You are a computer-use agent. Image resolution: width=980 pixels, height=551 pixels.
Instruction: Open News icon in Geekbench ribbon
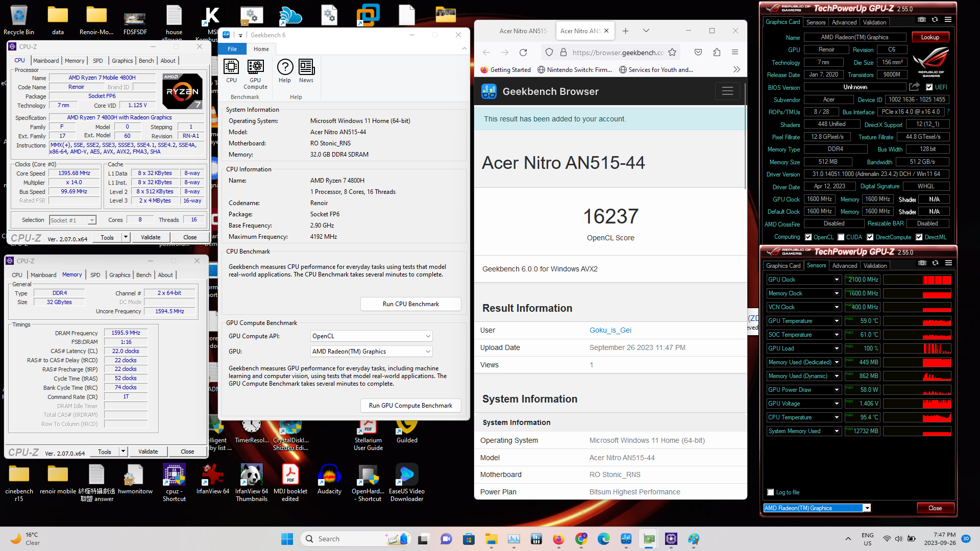306,71
